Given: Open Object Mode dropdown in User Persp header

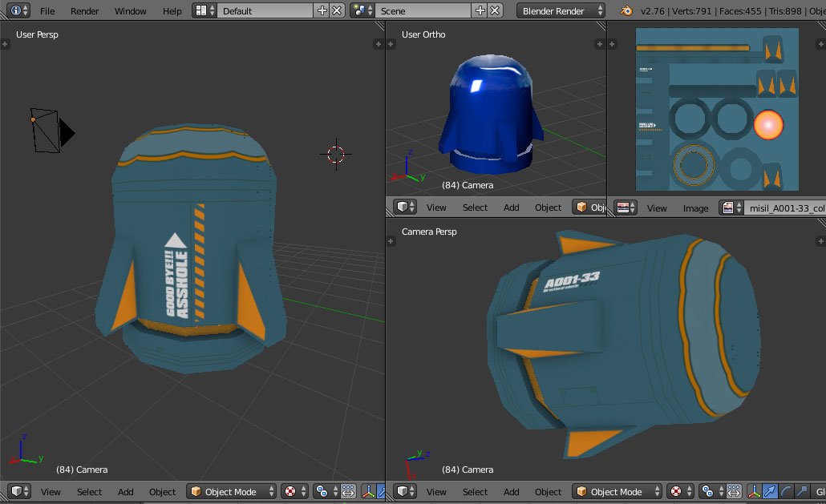Looking at the screenshot, I should [231, 491].
